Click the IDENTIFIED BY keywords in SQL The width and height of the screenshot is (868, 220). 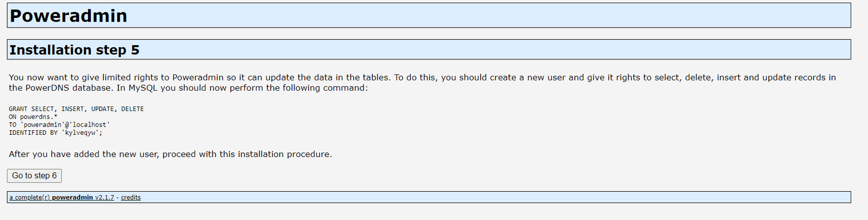click(x=33, y=133)
